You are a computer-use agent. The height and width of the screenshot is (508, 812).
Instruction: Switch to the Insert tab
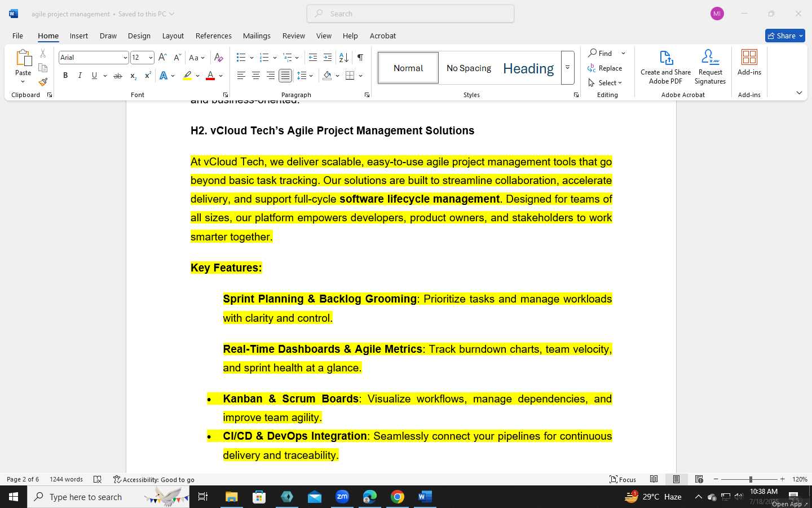(x=79, y=36)
